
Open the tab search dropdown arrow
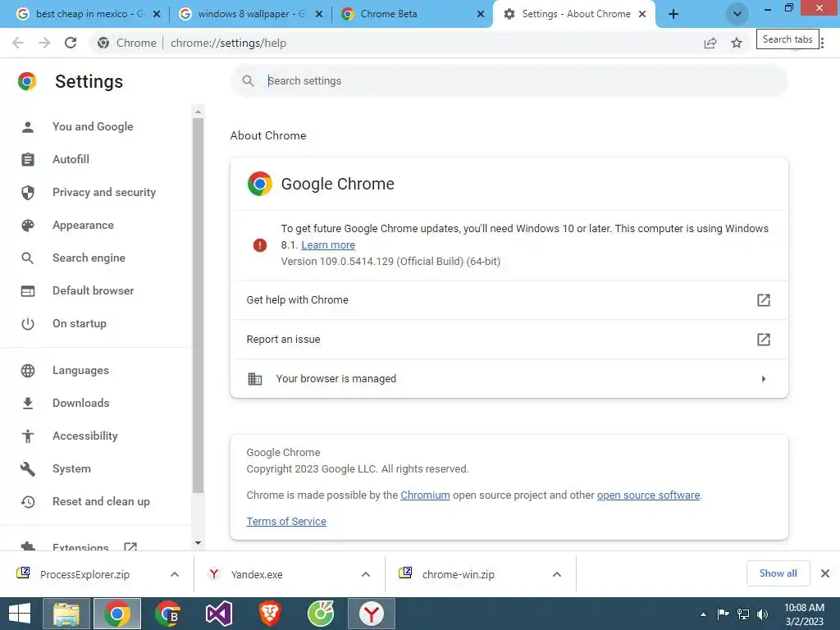coord(737,14)
